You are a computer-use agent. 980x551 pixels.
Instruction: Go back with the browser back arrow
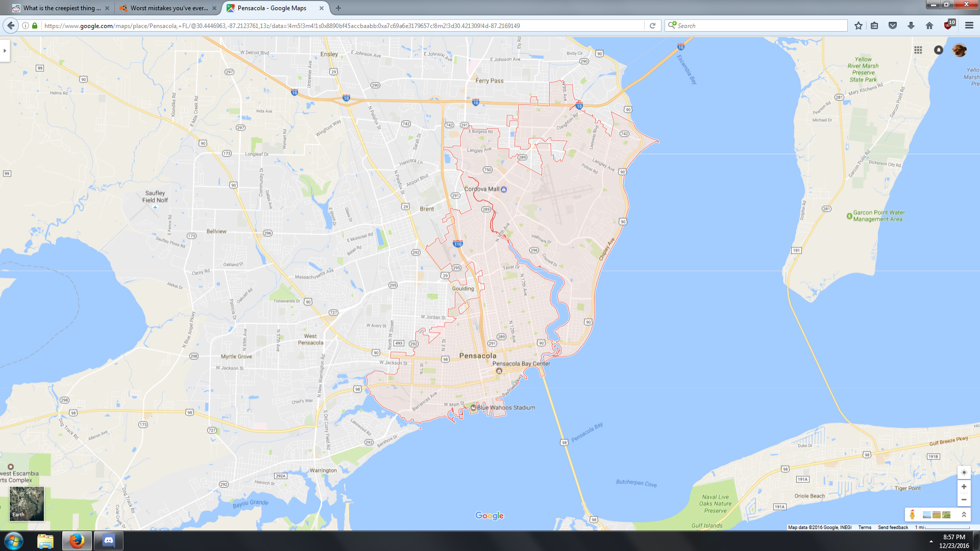pos(11,26)
